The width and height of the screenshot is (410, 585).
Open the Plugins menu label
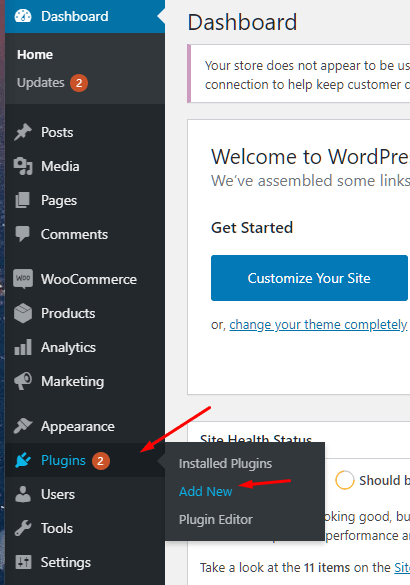point(63,460)
